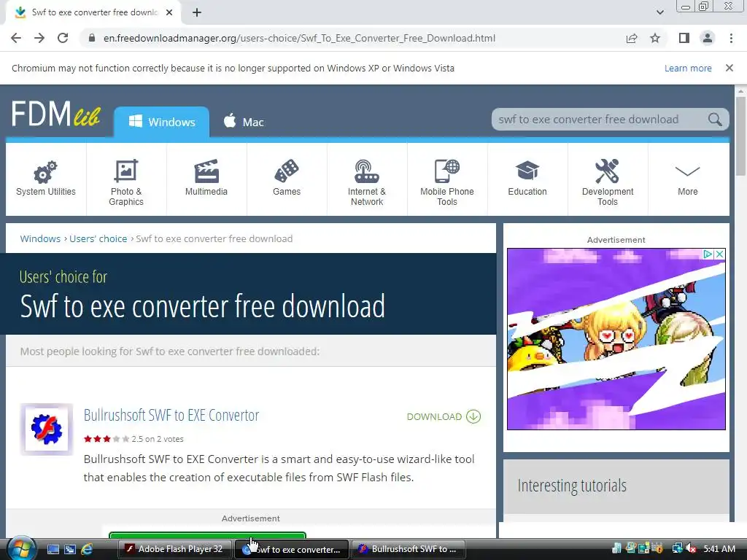Click the AdChoices triangle icon
This screenshot has height=560, width=747.
(x=708, y=254)
